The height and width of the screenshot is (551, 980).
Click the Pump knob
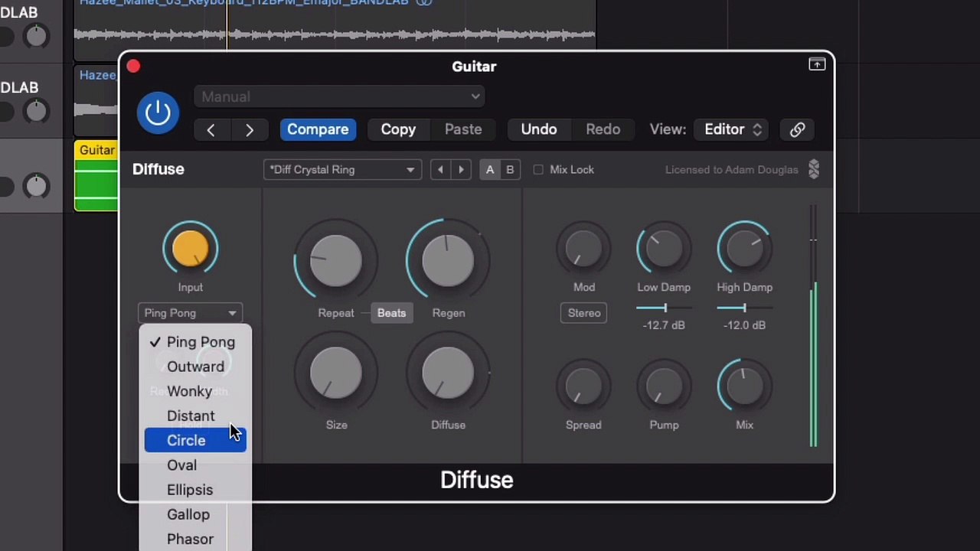[664, 386]
